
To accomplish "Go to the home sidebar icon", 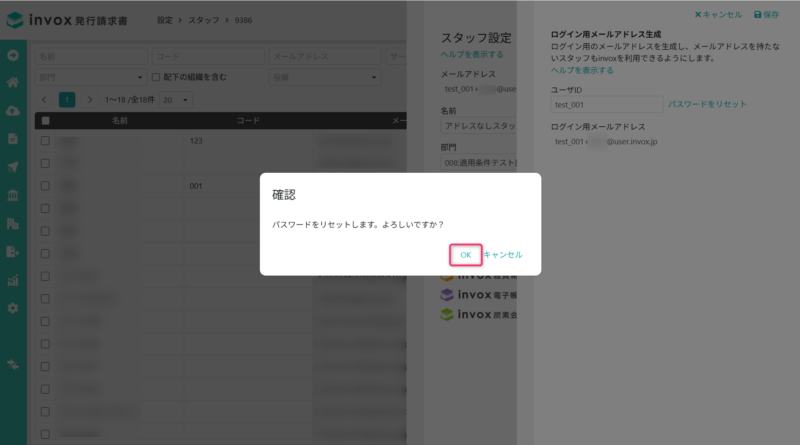I will coord(13,83).
